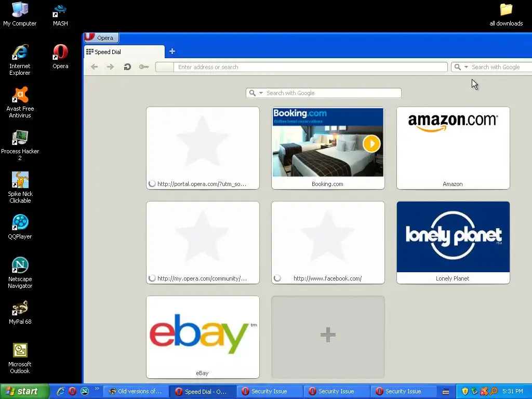The width and height of the screenshot is (532, 399).
Task: Expand toolbar search engine dropdown arrow
Action: tap(466, 67)
